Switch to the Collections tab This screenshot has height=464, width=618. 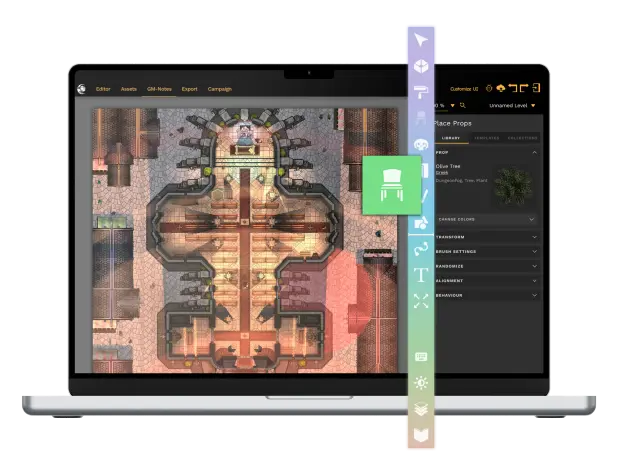522,138
